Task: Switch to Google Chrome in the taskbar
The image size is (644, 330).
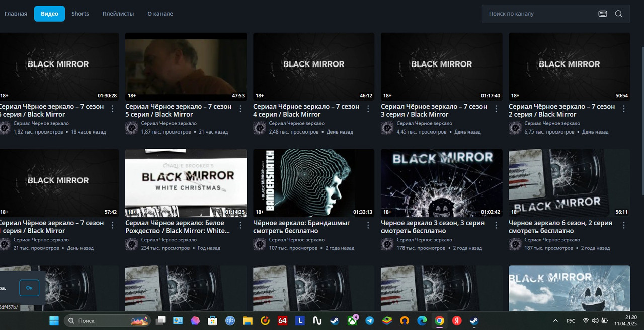Action: [439, 321]
